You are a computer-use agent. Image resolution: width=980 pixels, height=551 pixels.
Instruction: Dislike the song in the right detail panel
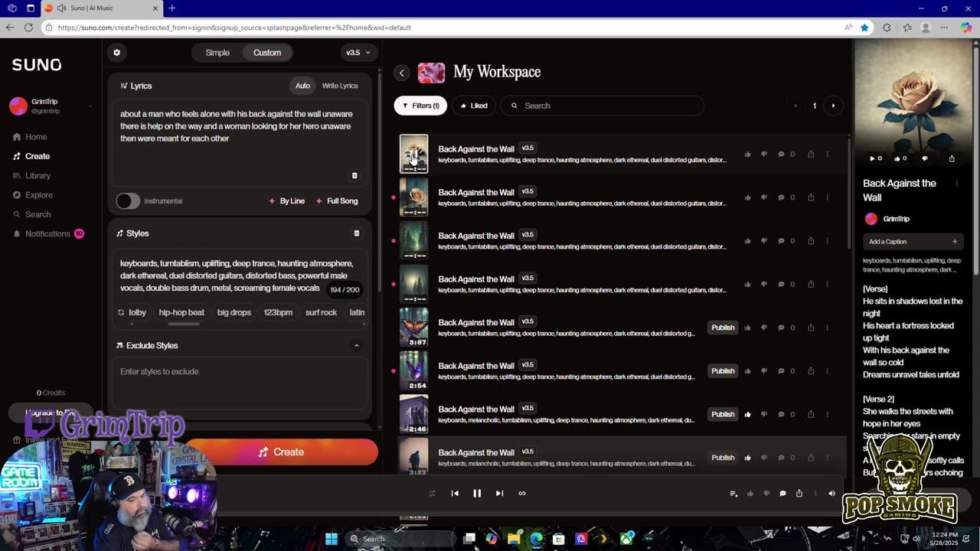[x=925, y=158]
